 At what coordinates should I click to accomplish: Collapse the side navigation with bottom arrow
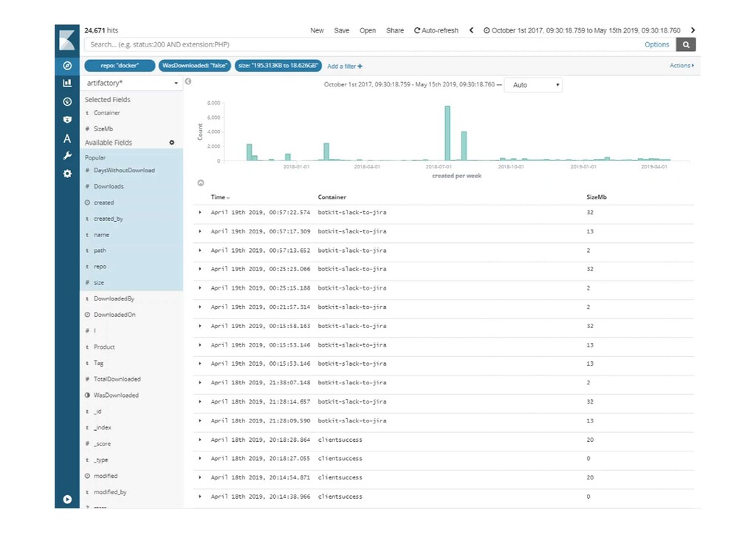point(67,499)
